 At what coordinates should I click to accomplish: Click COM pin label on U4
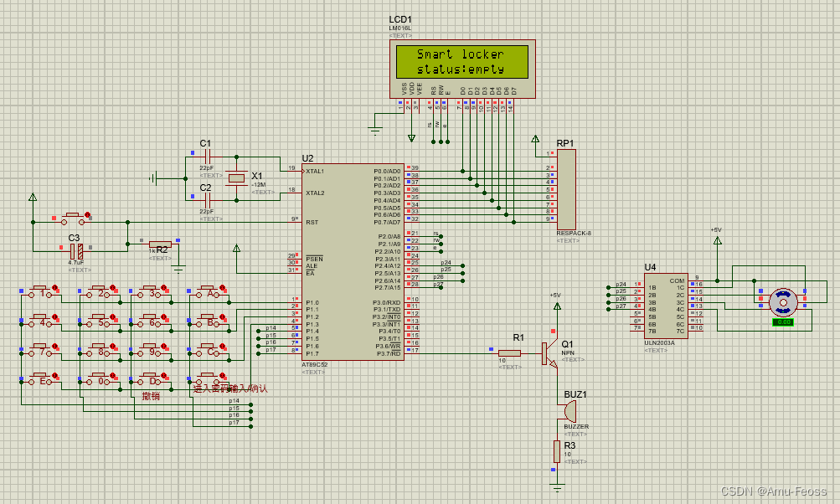[677, 280]
